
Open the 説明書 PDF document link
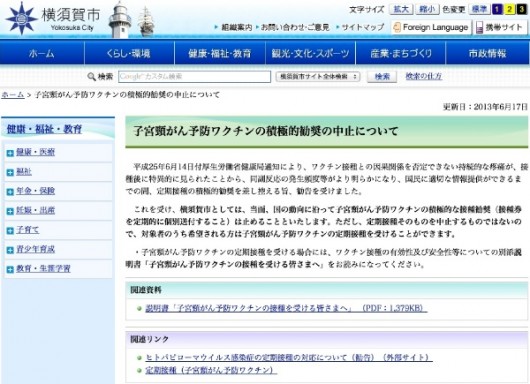click(x=286, y=308)
